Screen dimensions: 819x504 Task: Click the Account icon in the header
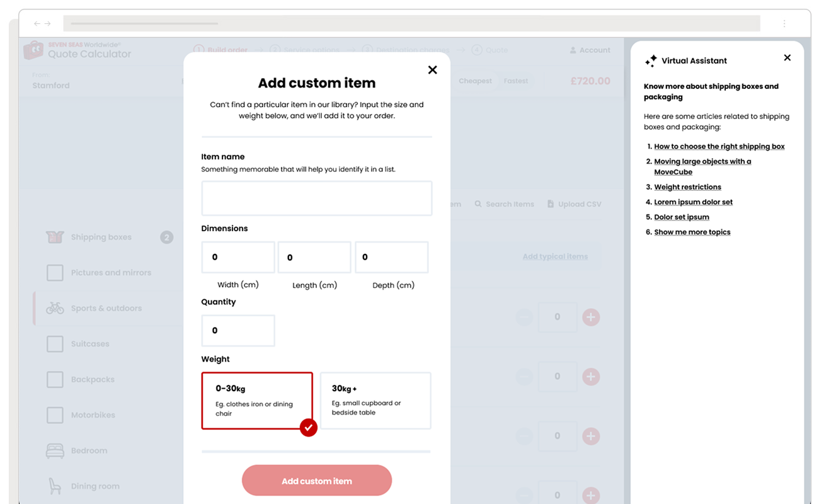pyautogui.click(x=571, y=50)
